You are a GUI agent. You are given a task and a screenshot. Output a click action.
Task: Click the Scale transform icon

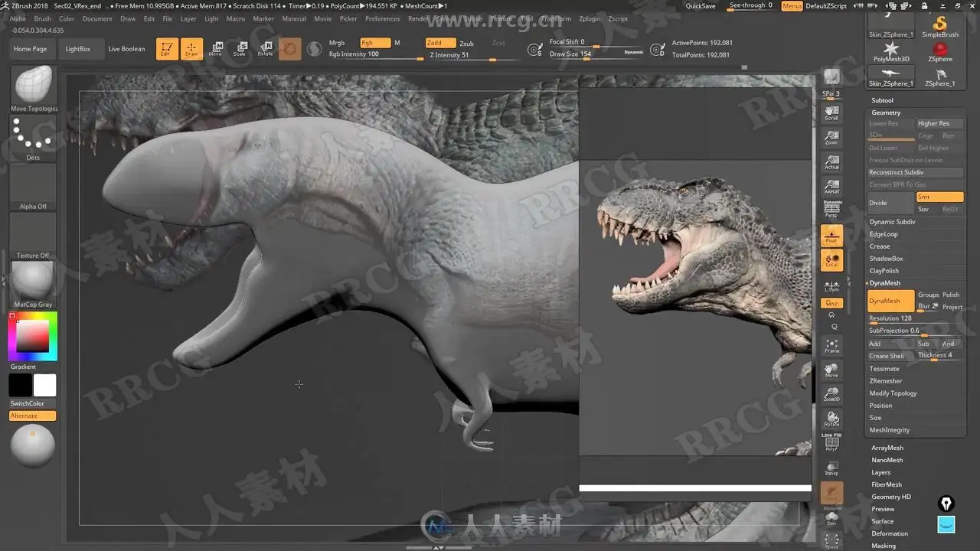[240, 49]
